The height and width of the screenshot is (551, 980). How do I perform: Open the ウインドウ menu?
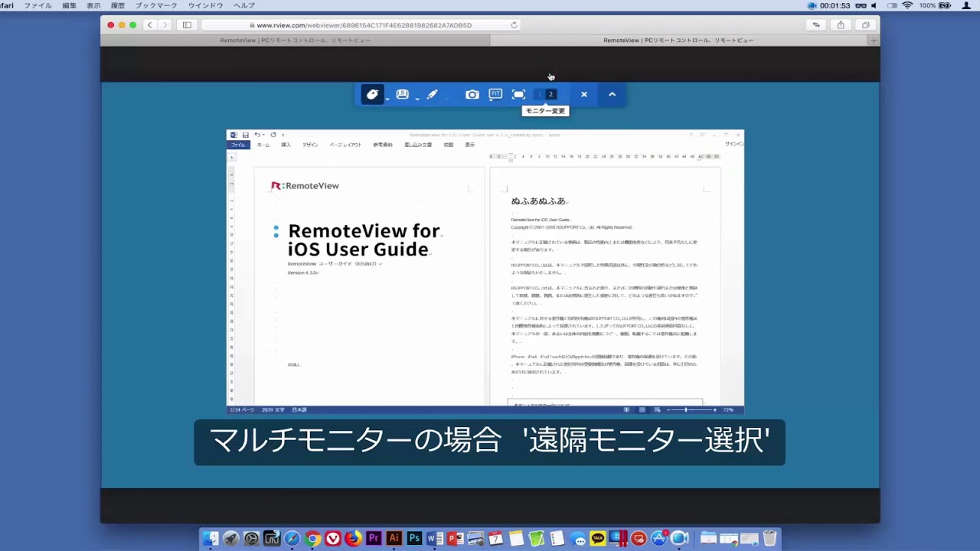tap(206, 5)
